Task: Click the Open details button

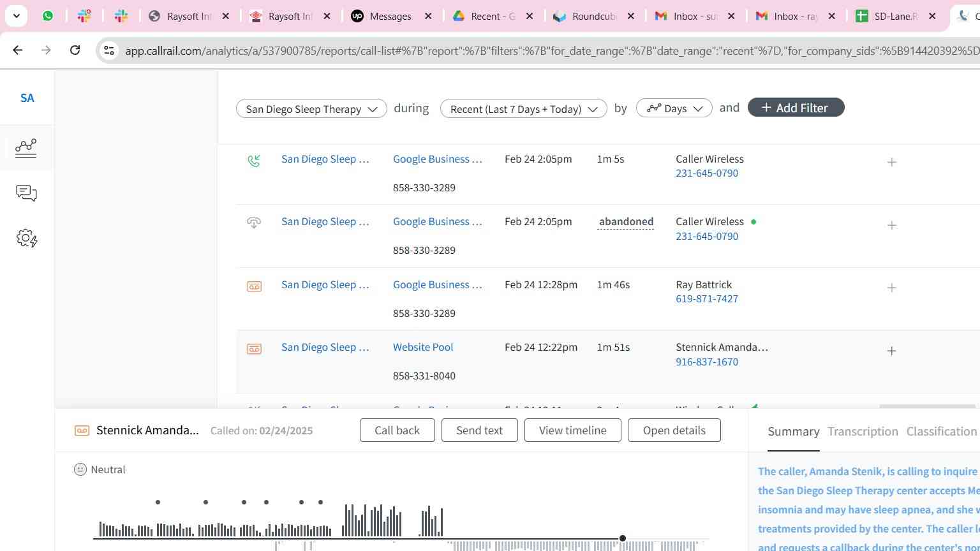Action: (674, 430)
